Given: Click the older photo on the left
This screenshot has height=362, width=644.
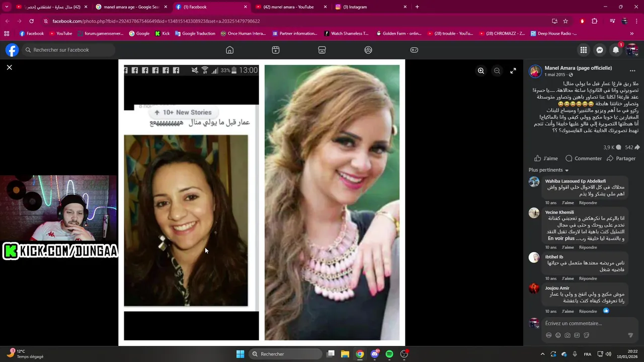Looking at the screenshot, I should (186, 220).
